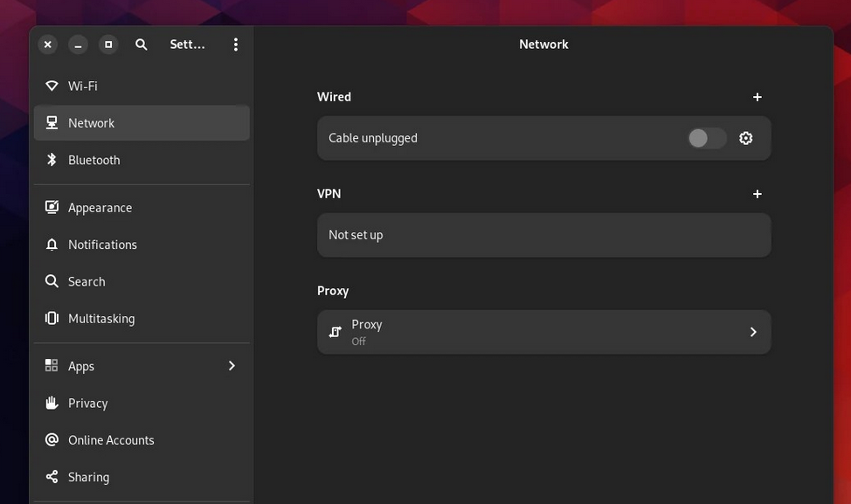Open wired connection gear settings

tap(745, 138)
